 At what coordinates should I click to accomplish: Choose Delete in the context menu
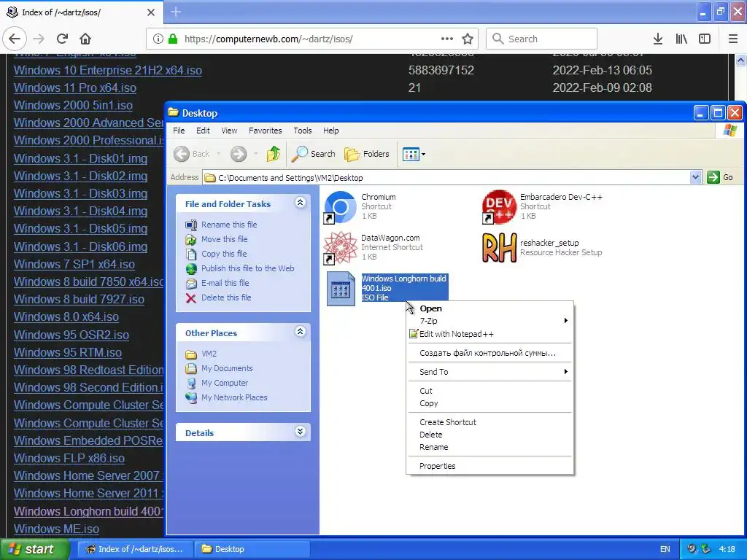[x=489, y=435]
